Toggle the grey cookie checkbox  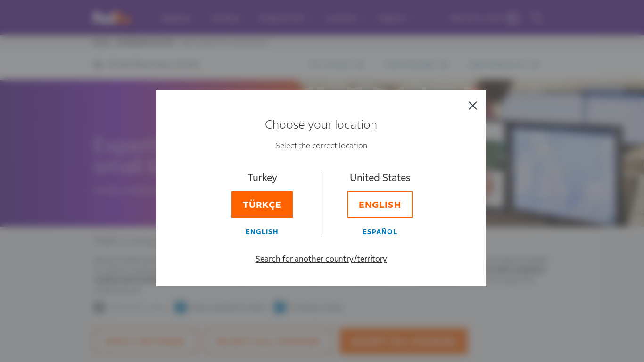point(99,308)
